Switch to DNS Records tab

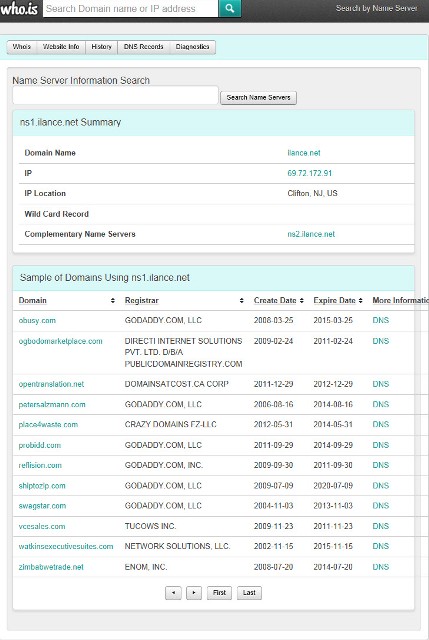144,47
